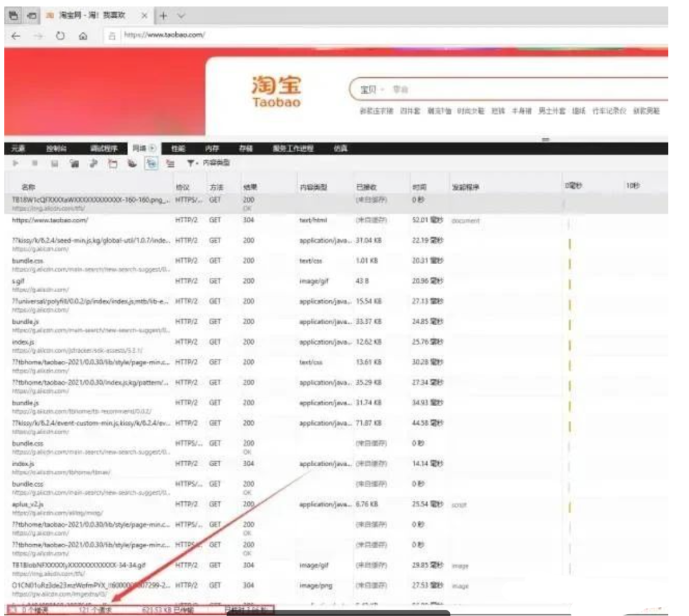The height and width of the screenshot is (616, 689).
Task: Click the 121 个请求 status bar entry
Action: [x=95, y=610]
